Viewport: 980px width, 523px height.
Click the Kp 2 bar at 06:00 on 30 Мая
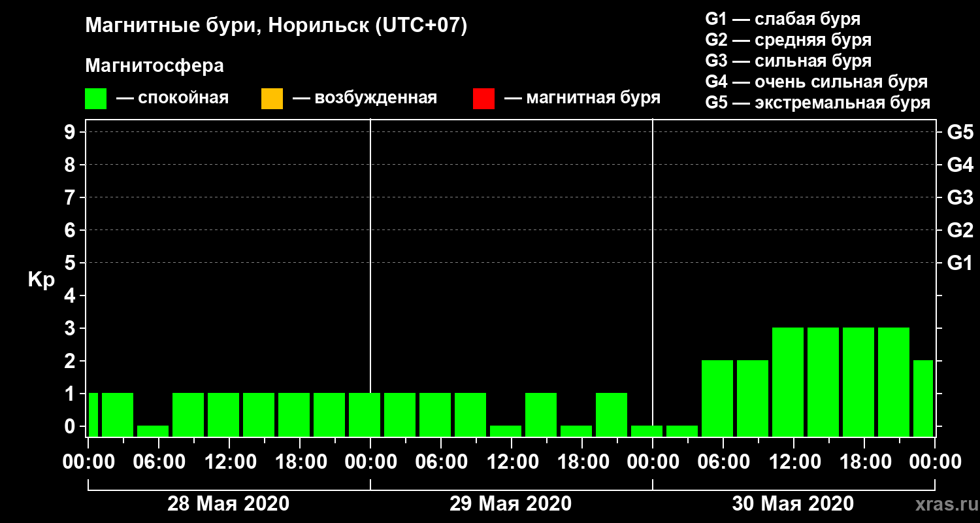(x=717, y=398)
